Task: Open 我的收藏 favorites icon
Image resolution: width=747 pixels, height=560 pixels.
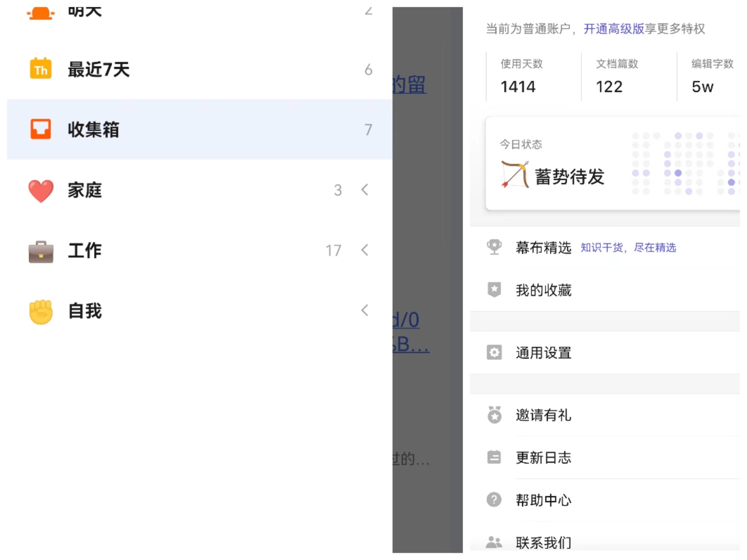Action: click(495, 290)
